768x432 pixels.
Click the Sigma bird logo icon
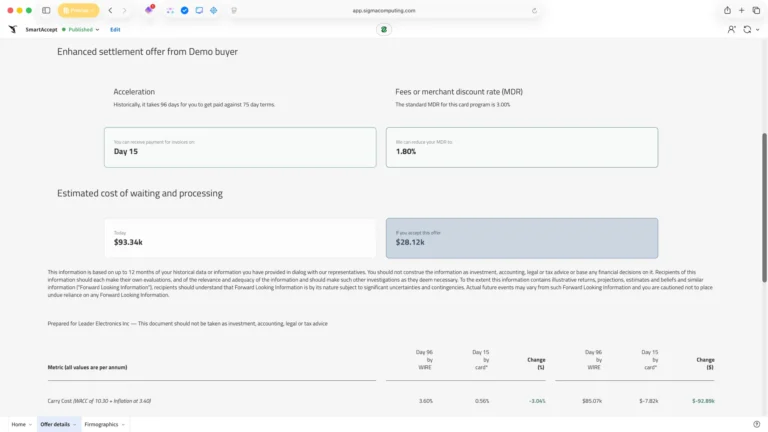coord(12,30)
